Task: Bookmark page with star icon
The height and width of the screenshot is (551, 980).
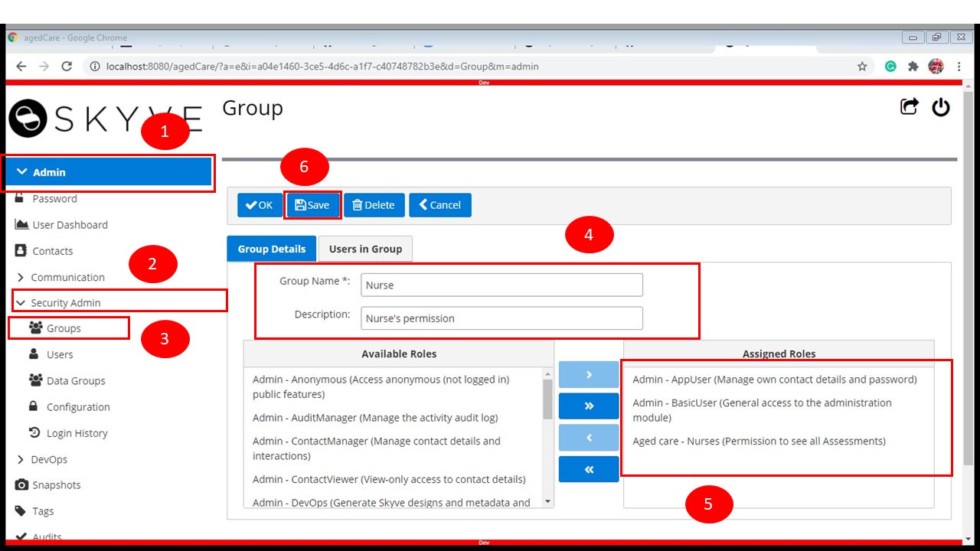Action: (862, 67)
